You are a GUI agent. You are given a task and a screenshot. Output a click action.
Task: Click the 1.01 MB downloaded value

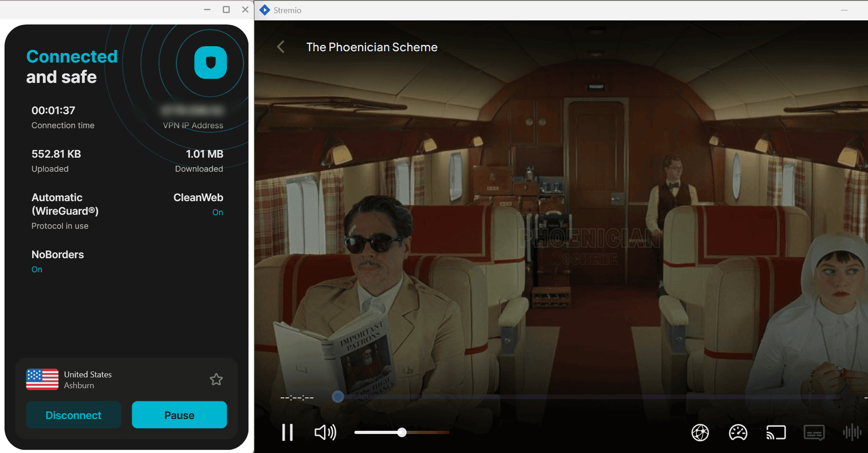(x=205, y=154)
